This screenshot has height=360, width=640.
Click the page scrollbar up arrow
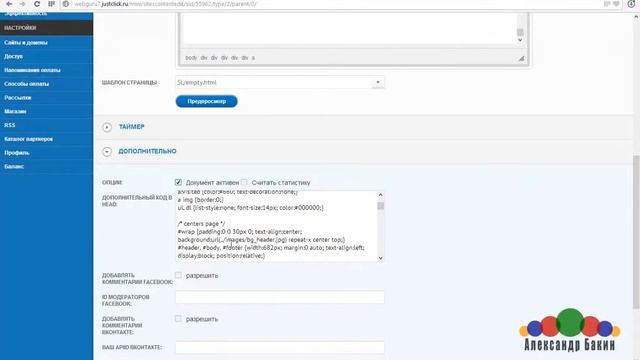coord(636,17)
